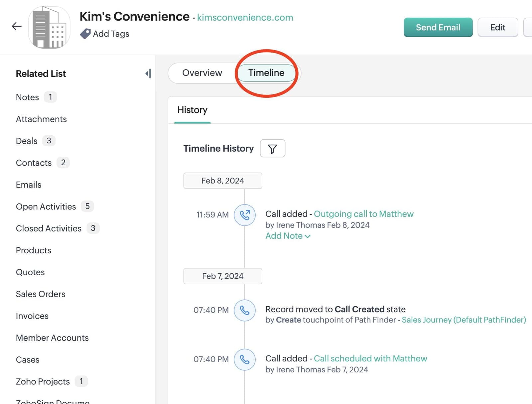Image resolution: width=532 pixels, height=404 pixels.
Task: Click the 11:59 AM timestamp
Action: click(212, 215)
